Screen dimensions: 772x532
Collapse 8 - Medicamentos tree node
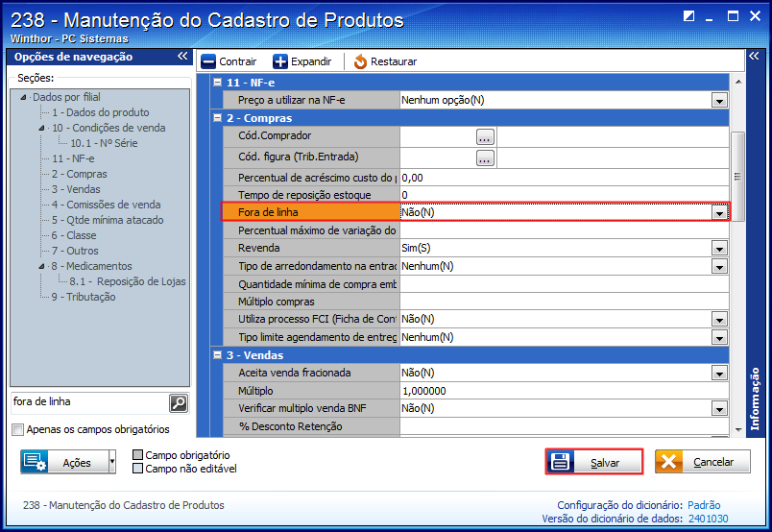(x=42, y=267)
